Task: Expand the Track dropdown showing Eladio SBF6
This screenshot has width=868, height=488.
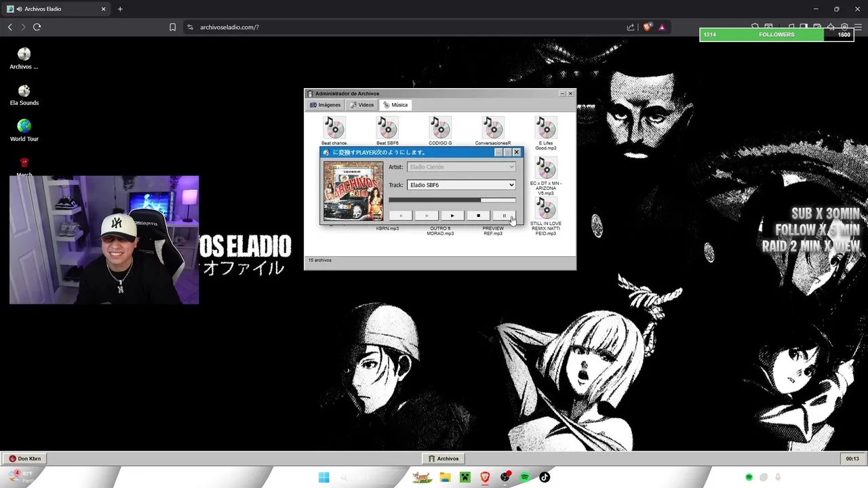Action: point(461,185)
